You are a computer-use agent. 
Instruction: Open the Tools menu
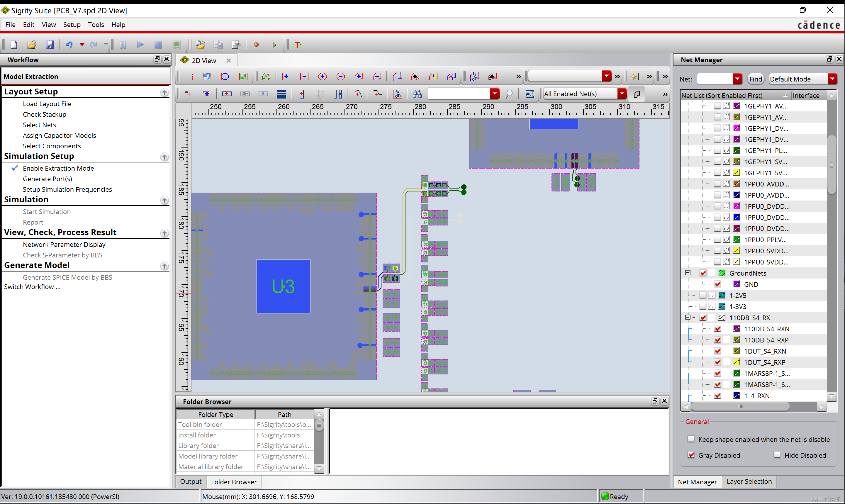tap(96, 24)
